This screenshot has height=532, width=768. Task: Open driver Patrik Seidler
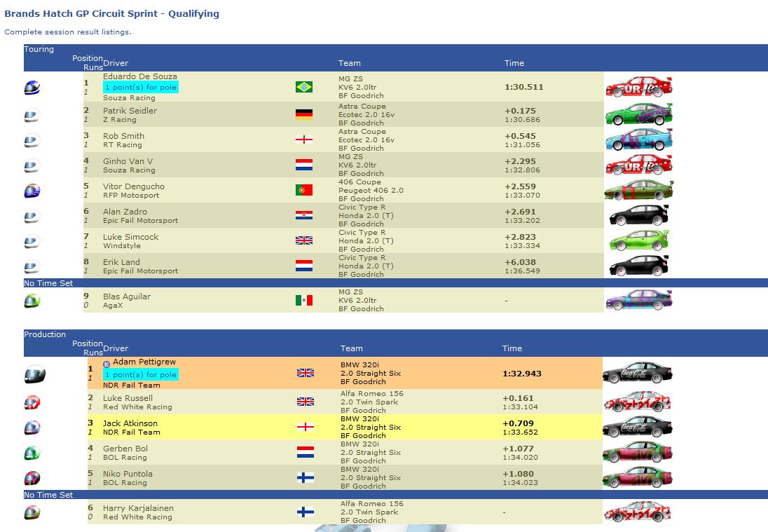coord(130,111)
